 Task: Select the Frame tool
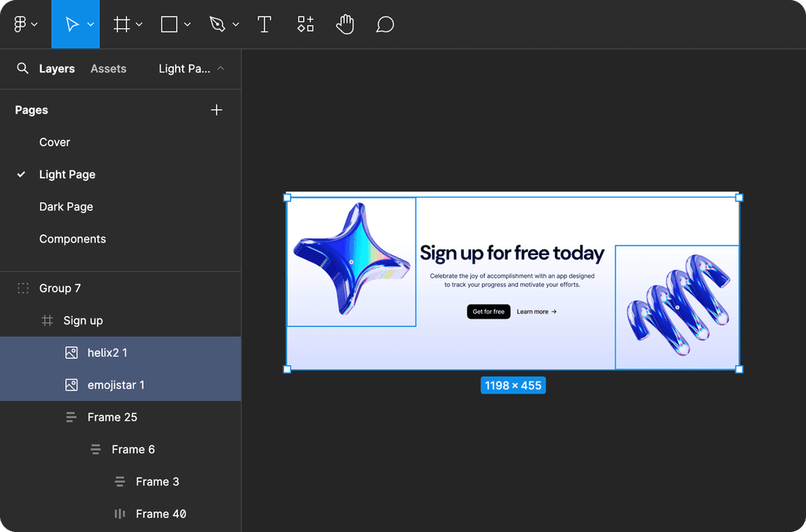tap(122, 24)
